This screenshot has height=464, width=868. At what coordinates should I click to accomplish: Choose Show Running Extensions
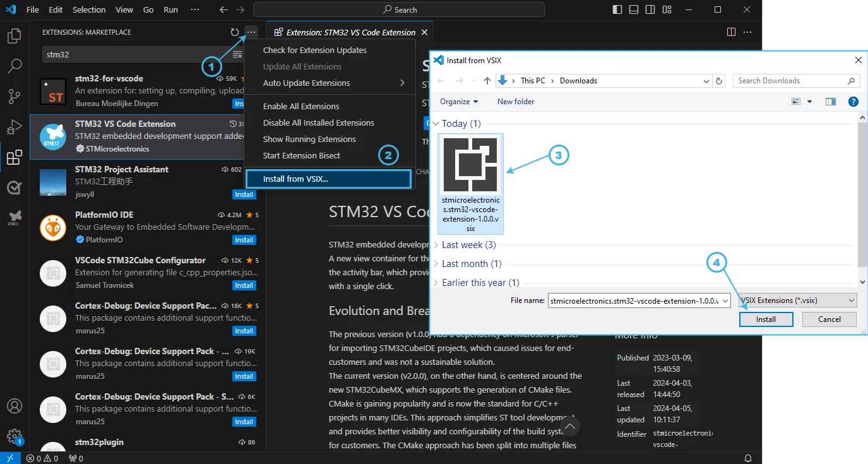330,139
